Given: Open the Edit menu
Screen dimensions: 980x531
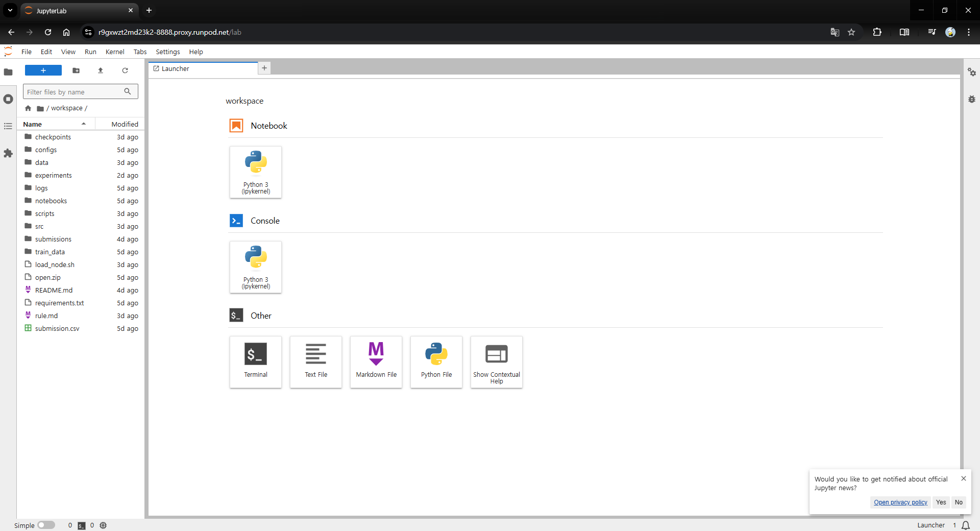Looking at the screenshot, I should (x=46, y=52).
